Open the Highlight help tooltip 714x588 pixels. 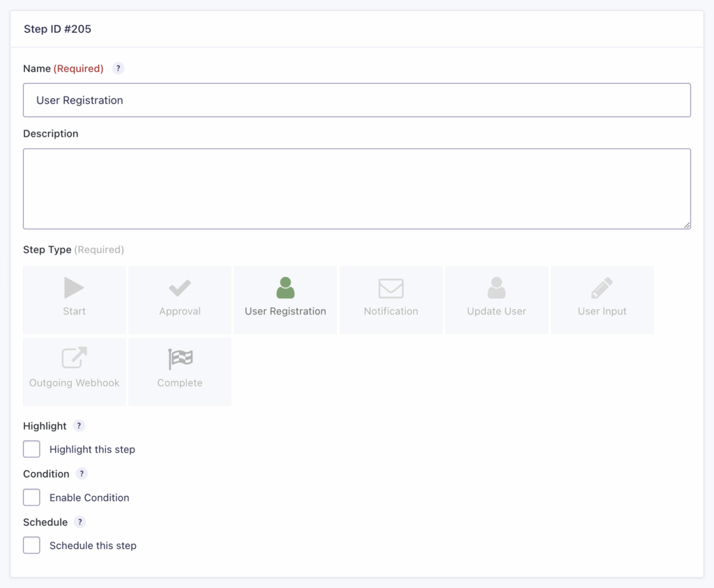point(79,425)
